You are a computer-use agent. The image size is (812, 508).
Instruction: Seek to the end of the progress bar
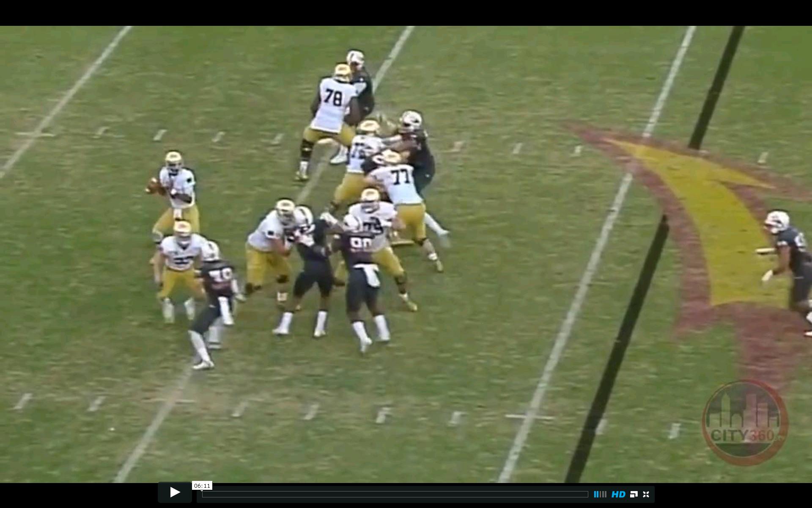587,494
